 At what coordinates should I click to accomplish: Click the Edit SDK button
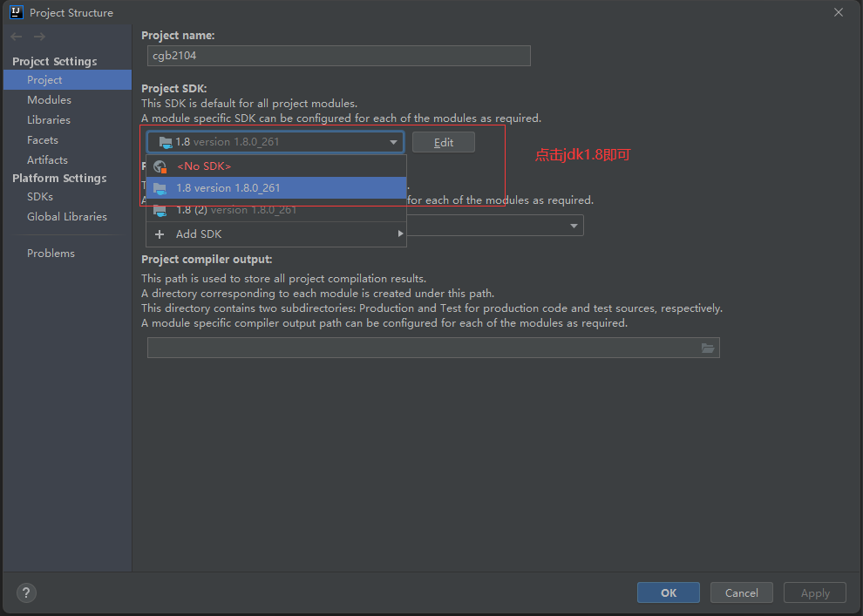(444, 142)
